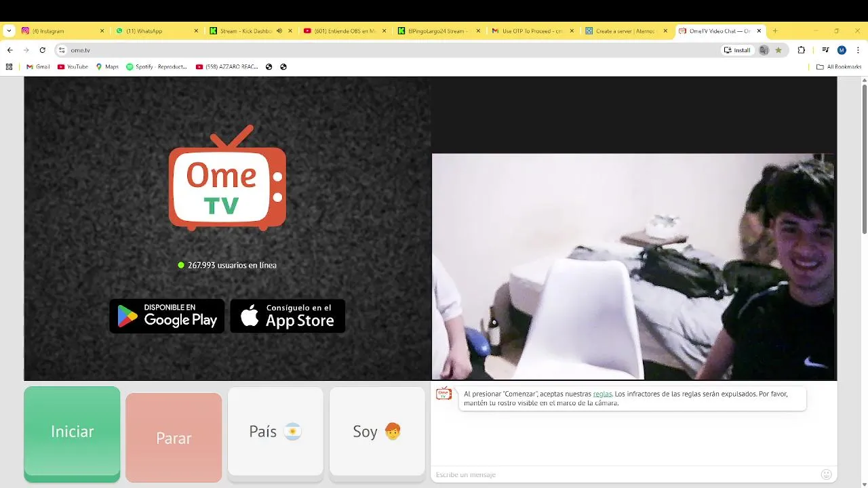Open the emoji picker in chat
The height and width of the screenshot is (488, 868).
click(x=826, y=474)
